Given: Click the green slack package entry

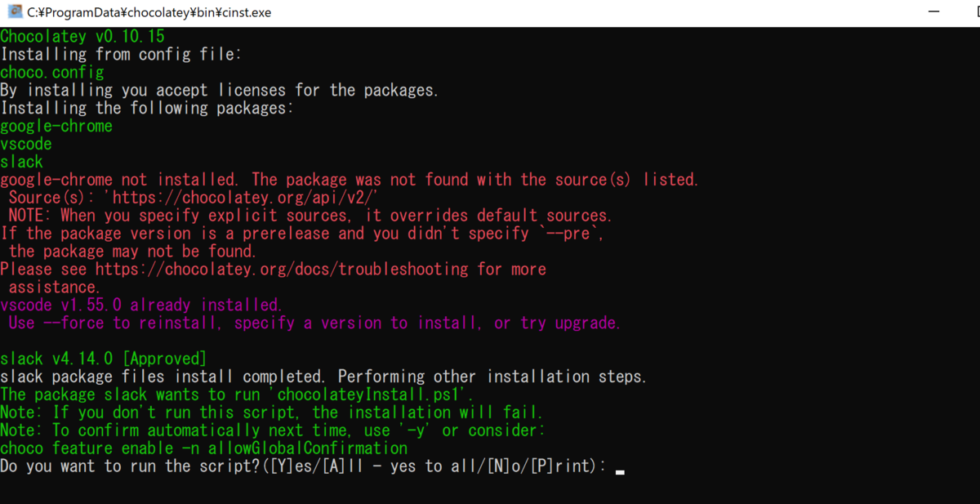Looking at the screenshot, I should [21, 162].
